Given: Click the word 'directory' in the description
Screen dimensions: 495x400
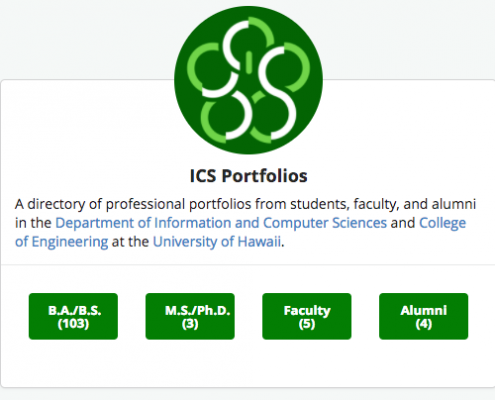Looking at the screenshot, I should 56,204.
